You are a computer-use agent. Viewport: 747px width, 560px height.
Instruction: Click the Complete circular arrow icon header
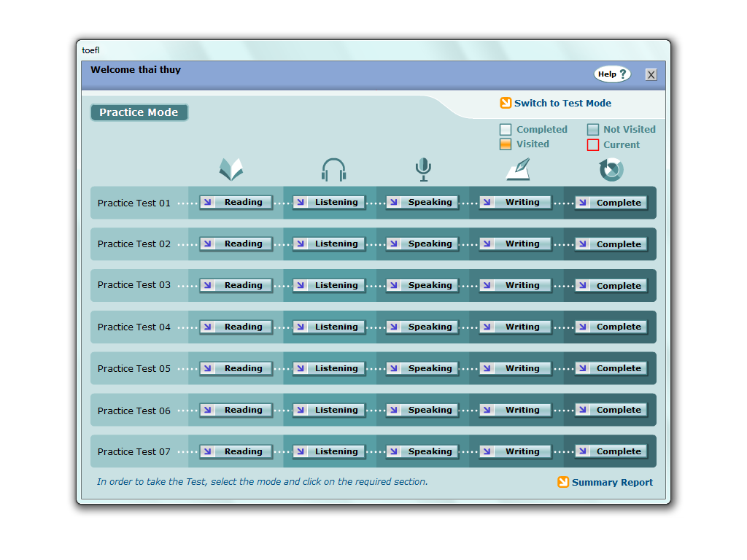(x=611, y=169)
